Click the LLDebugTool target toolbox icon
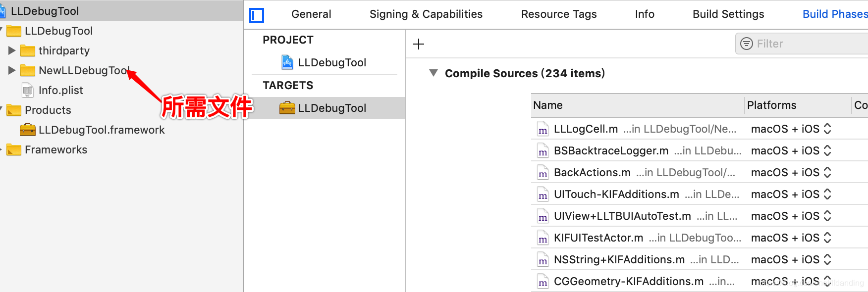The image size is (868, 292). 287,108
